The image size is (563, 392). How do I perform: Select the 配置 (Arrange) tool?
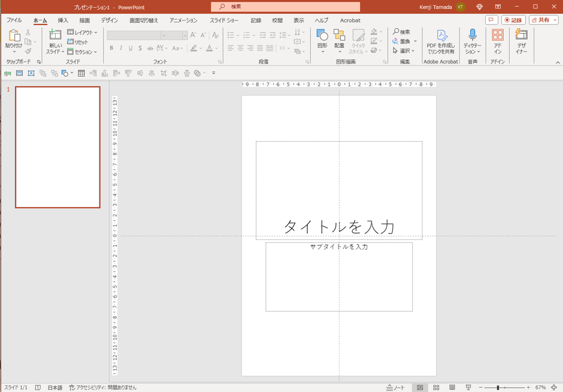(x=338, y=41)
